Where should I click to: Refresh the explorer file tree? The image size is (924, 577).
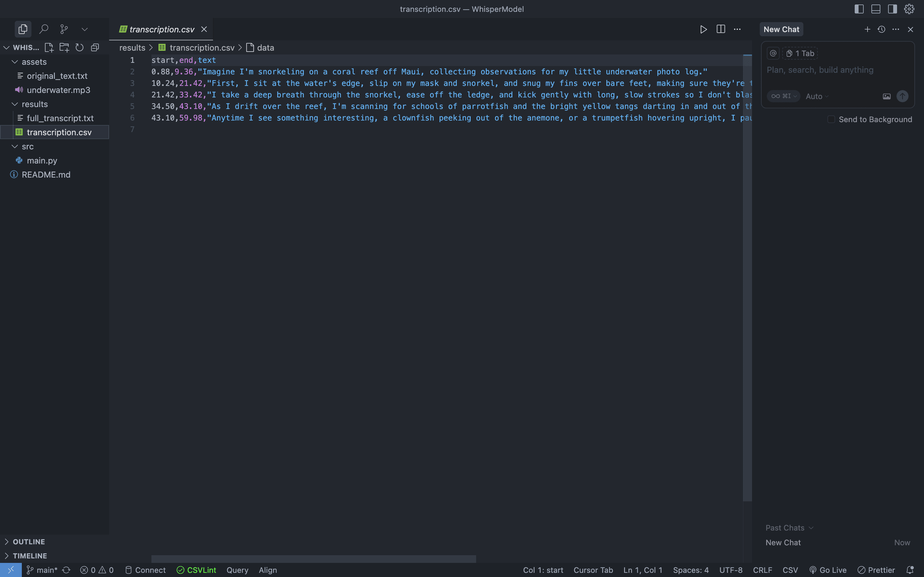coord(80,47)
